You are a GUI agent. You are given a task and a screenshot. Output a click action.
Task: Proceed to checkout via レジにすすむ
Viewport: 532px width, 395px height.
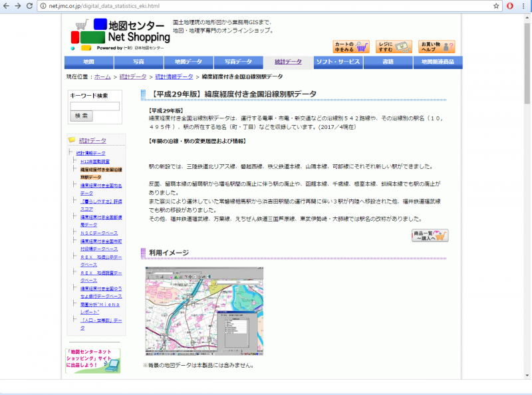394,47
